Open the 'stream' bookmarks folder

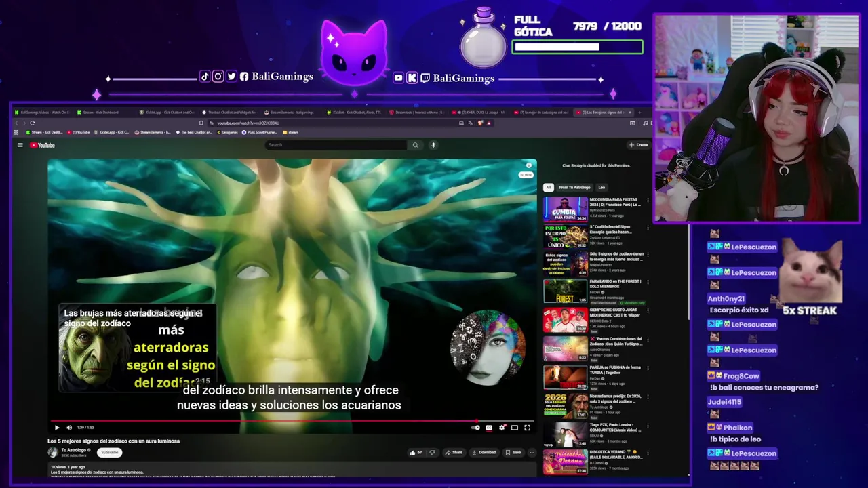coord(291,133)
